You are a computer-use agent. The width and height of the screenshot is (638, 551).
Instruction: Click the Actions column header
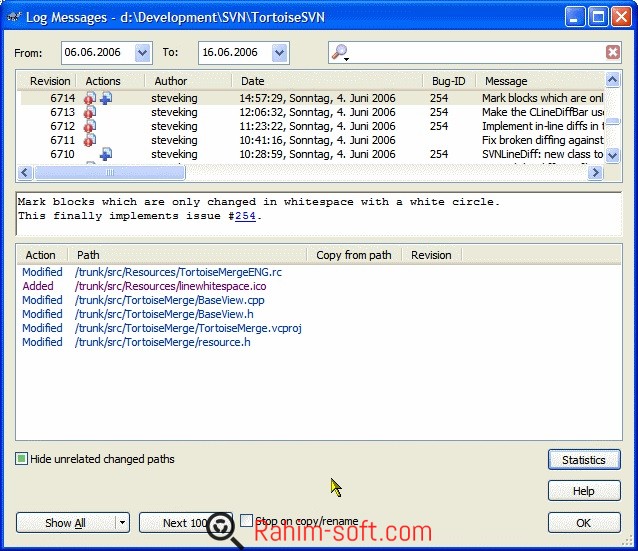click(x=110, y=81)
